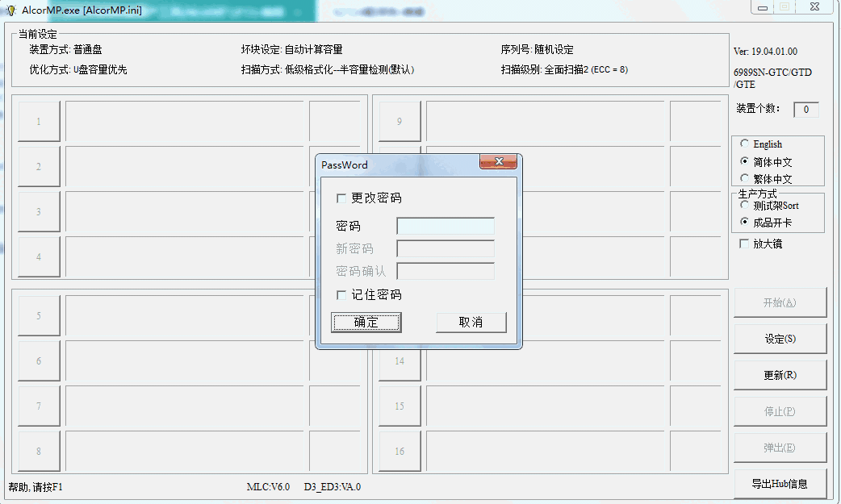
Task: Open settings with the 设定(S) button
Action: point(780,338)
